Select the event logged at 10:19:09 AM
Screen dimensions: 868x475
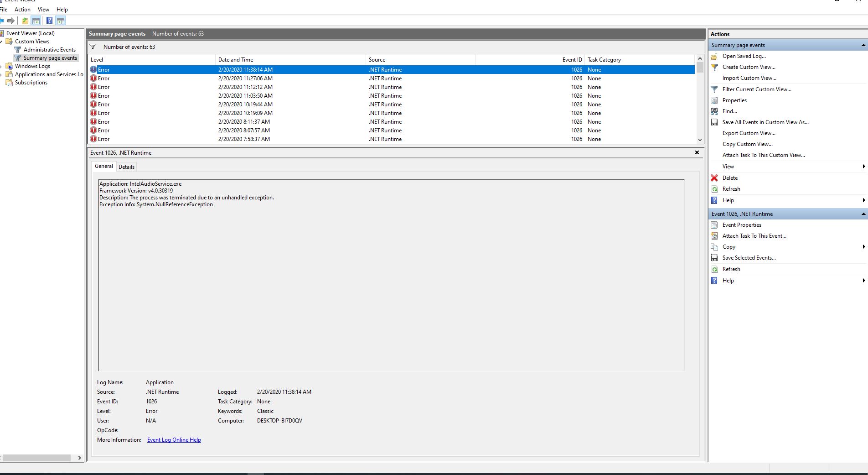click(392, 113)
